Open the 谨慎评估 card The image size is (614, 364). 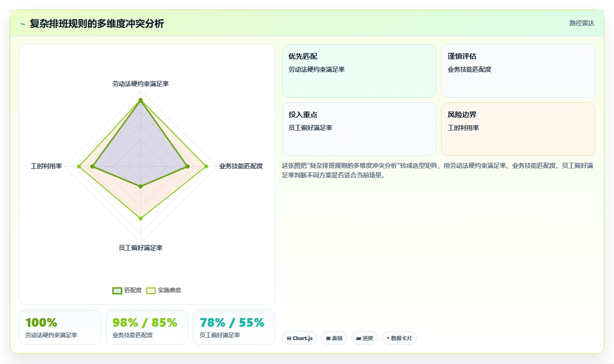(x=518, y=71)
